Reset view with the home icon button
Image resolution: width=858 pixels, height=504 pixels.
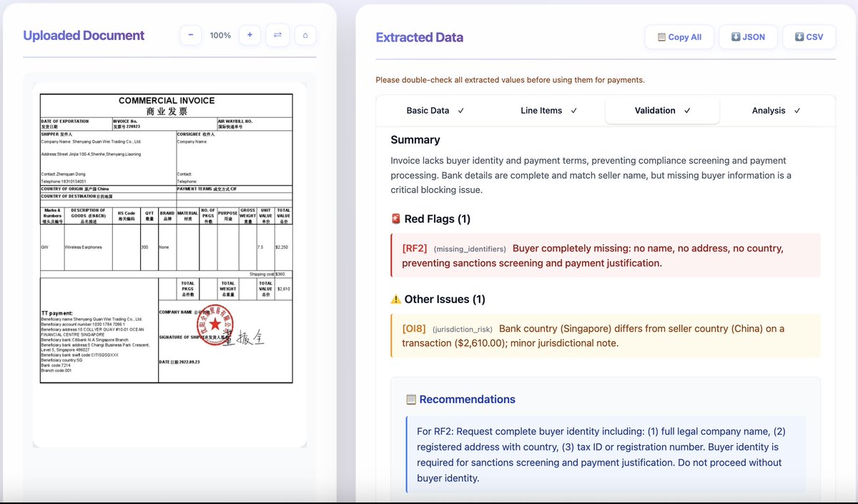[305, 35]
